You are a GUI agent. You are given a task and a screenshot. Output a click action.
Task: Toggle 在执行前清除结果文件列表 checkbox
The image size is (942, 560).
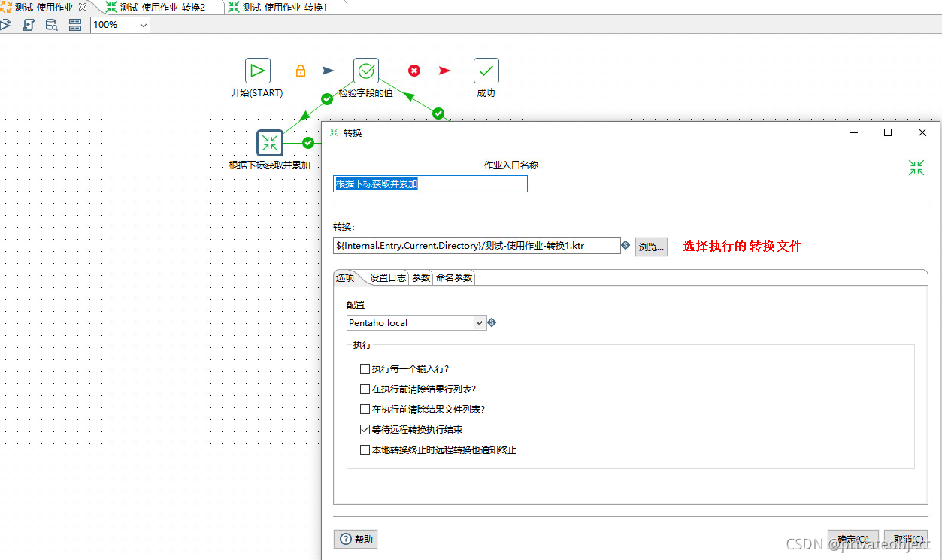(x=365, y=410)
